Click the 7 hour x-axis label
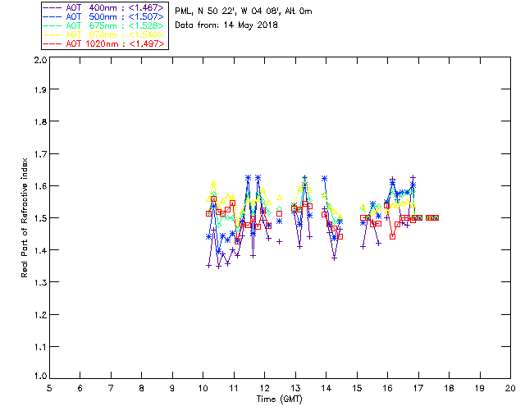The height and width of the screenshot is (420, 525). click(111, 388)
